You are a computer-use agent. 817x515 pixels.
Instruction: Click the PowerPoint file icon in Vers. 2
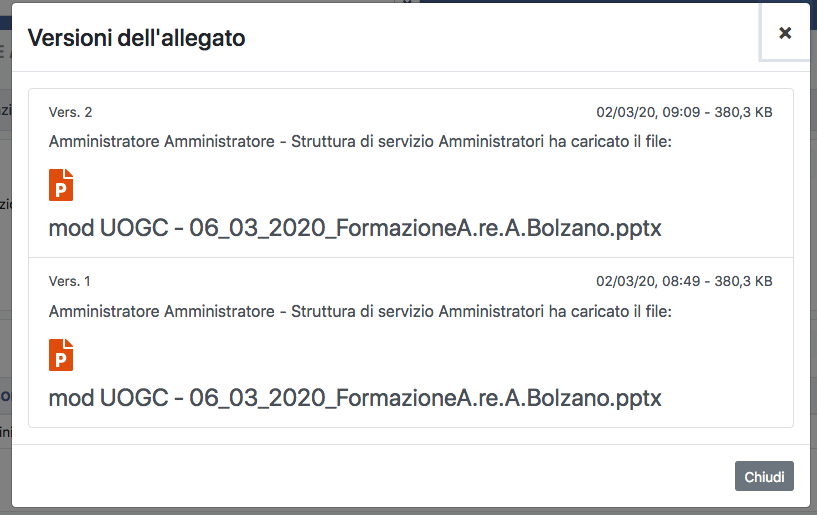pyautogui.click(x=61, y=185)
